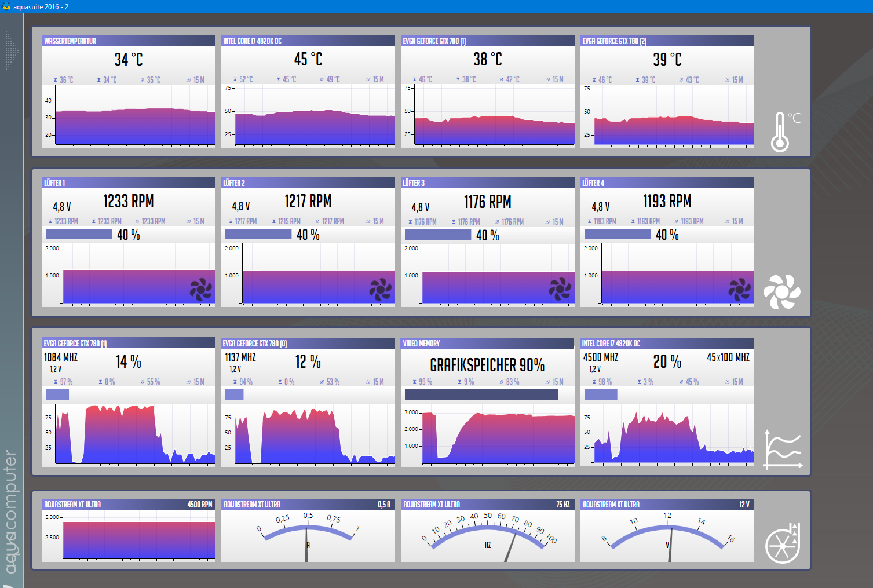Click the 45 °C CPU temperature value
The width and height of the screenshot is (873, 588).
308,59
